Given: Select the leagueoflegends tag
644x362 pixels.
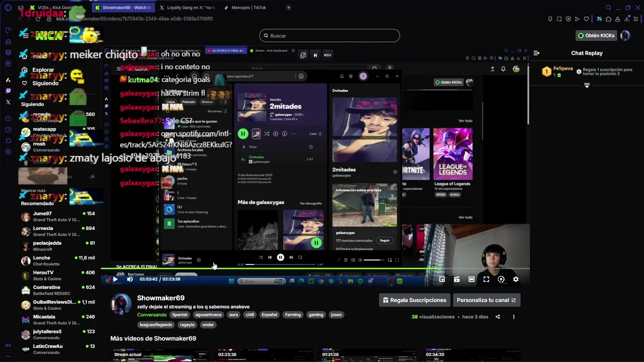Looking at the screenshot, I should (155, 325).
